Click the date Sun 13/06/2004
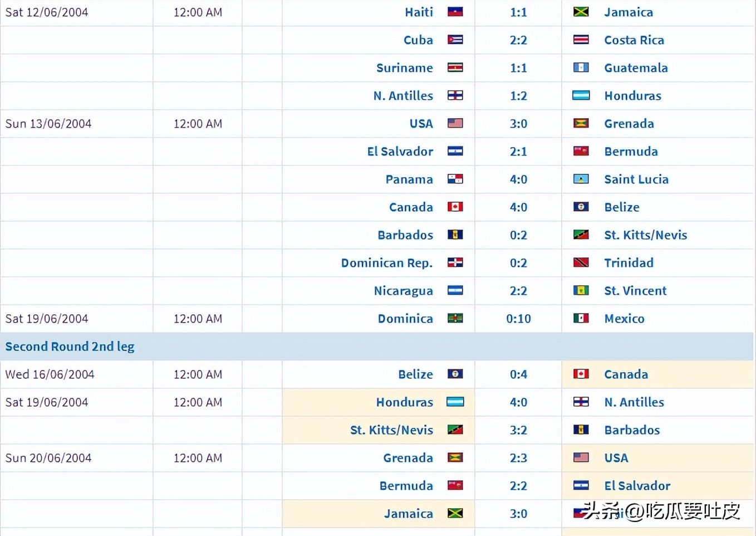The image size is (756, 536). tap(48, 124)
